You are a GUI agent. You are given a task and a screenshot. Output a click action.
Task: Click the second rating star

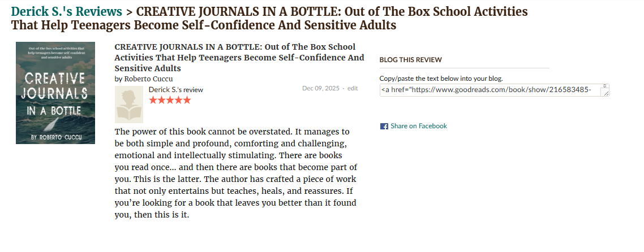[161, 100]
